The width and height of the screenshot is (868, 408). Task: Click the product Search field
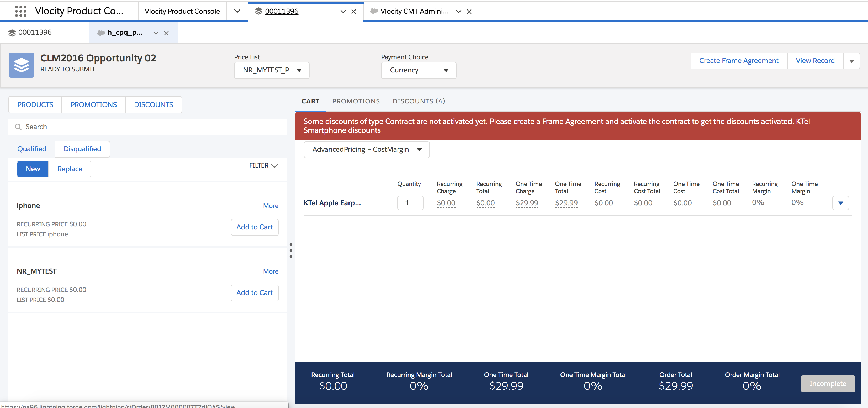coord(147,127)
